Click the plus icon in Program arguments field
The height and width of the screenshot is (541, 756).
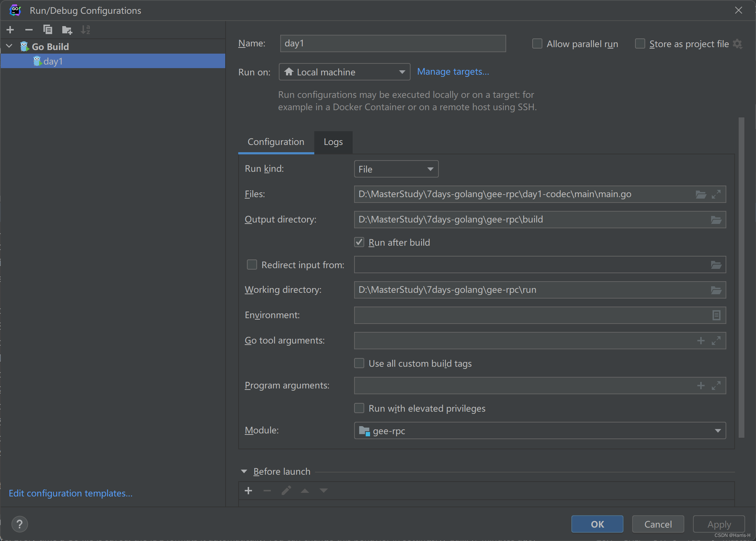(x=701, y=386)
